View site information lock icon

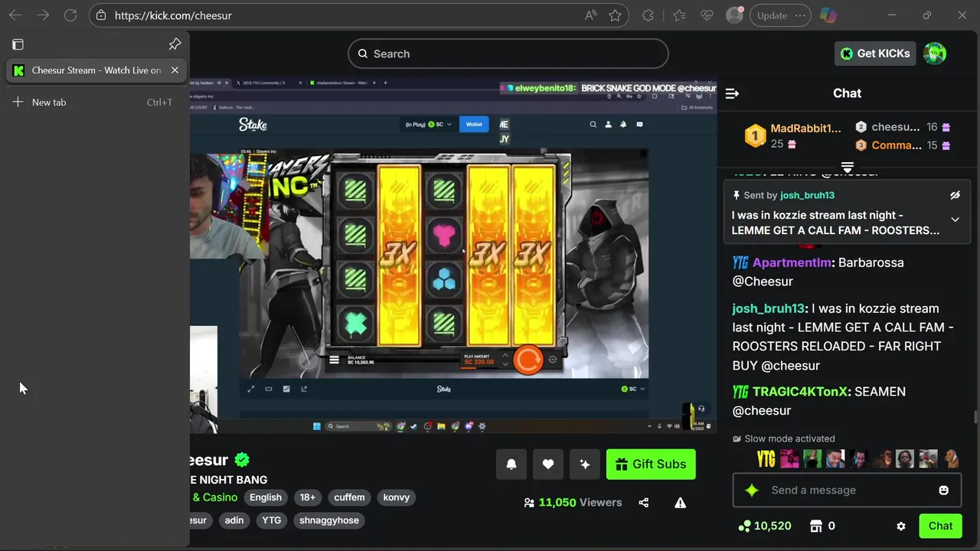click(101, 15)
